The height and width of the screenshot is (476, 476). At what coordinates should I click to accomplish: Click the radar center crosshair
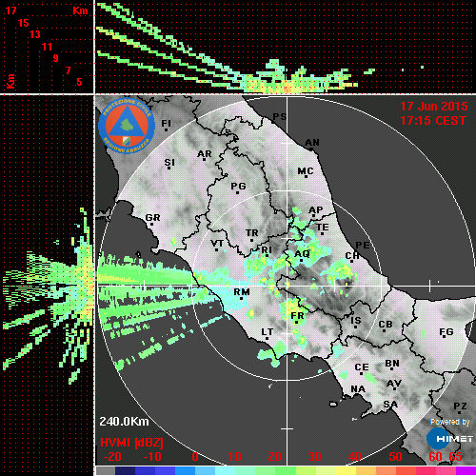pyautogui.click(x=288, y=286)
